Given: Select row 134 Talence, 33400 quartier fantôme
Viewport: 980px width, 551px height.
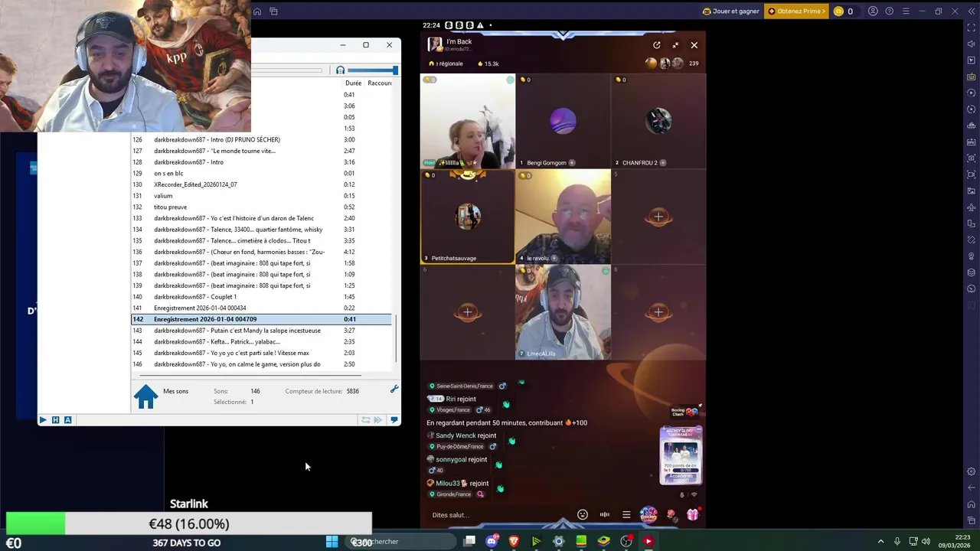Looking at the screenshot, I should tap(262, 230).
